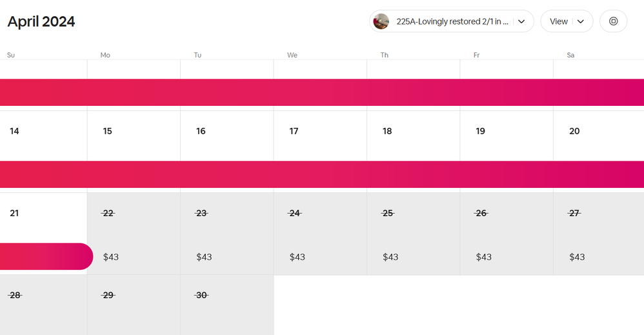644x335 pixels.
Task: Click the reservation bar across April 14–20 week
Action: pos(322,174)
